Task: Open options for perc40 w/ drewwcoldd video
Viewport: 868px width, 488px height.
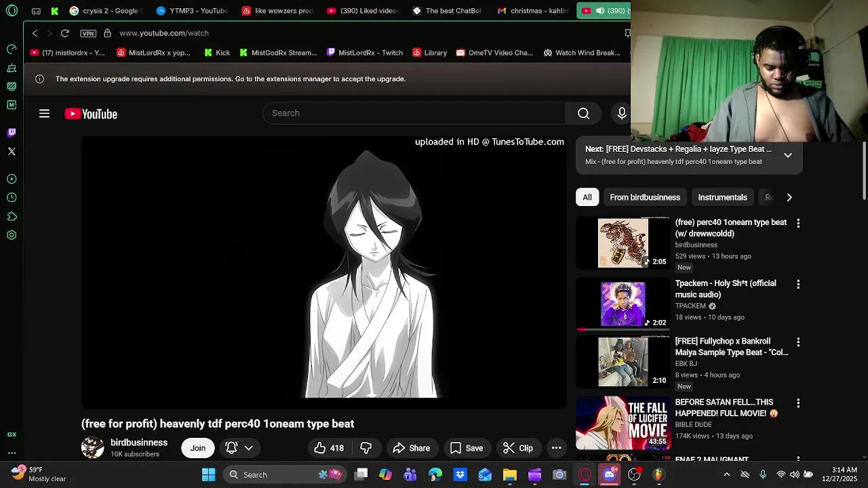Action: [798, 223]
